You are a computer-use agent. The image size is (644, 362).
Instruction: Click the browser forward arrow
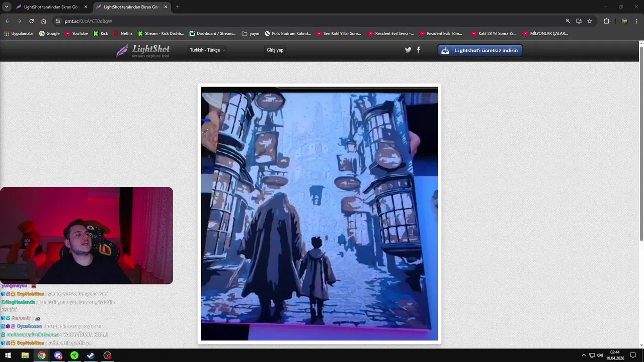[x=19, y=21]
